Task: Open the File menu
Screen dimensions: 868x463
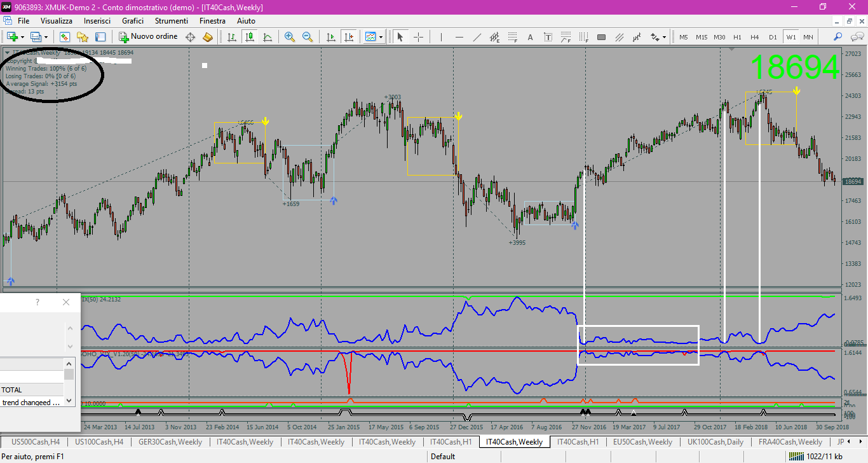Action: [x=24, y=21]
